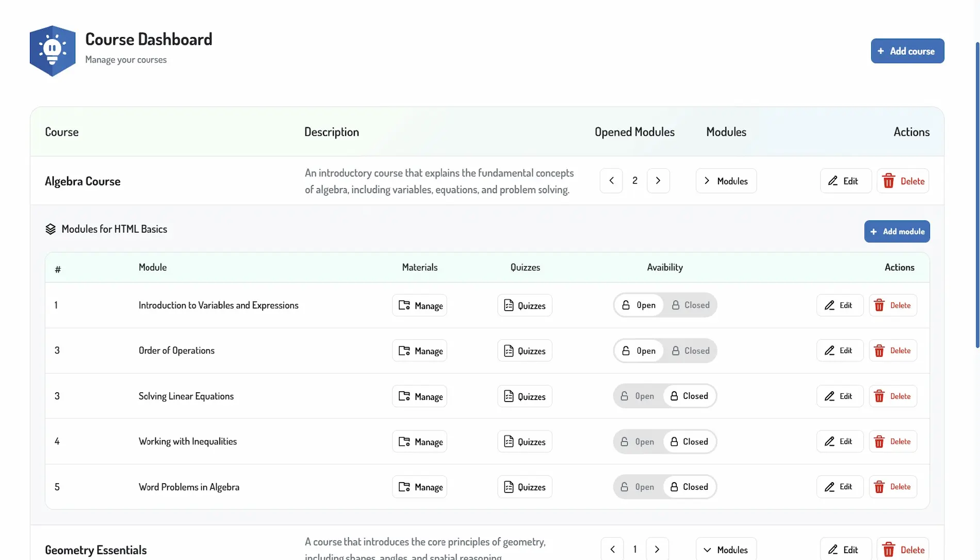
Task: Select Closed for Working with Inequalities
Action: coord(690,441)
